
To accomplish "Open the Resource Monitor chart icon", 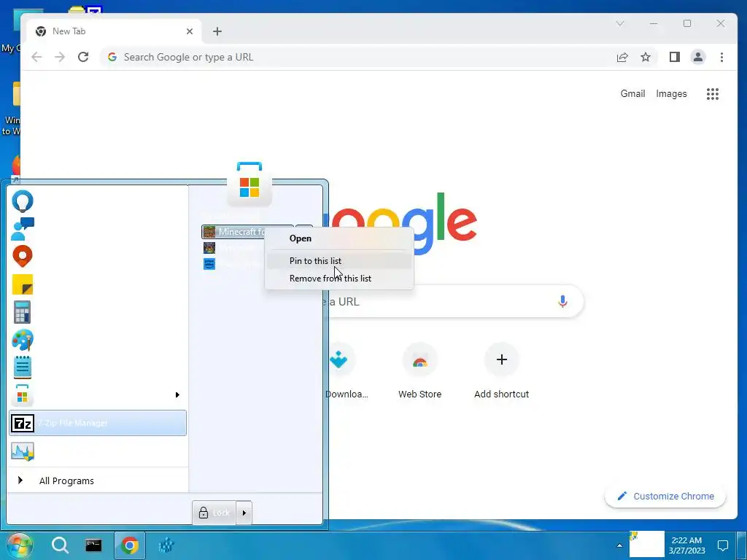I will tap(23, 451).
